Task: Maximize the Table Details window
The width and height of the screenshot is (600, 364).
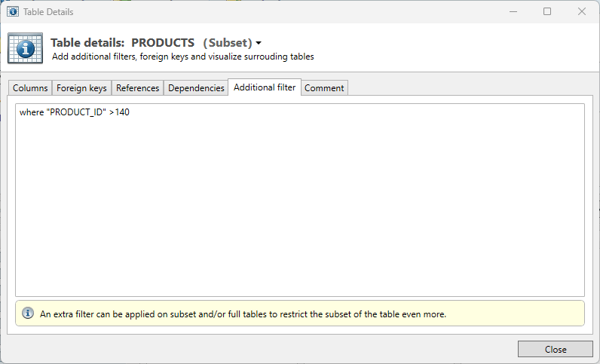Action: point(547,12)
